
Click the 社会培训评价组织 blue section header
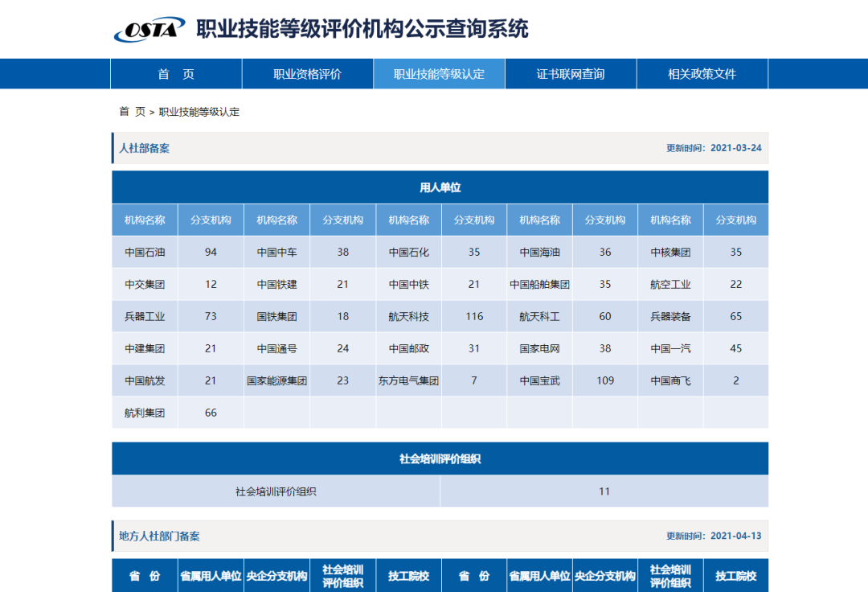pos(440,458)
